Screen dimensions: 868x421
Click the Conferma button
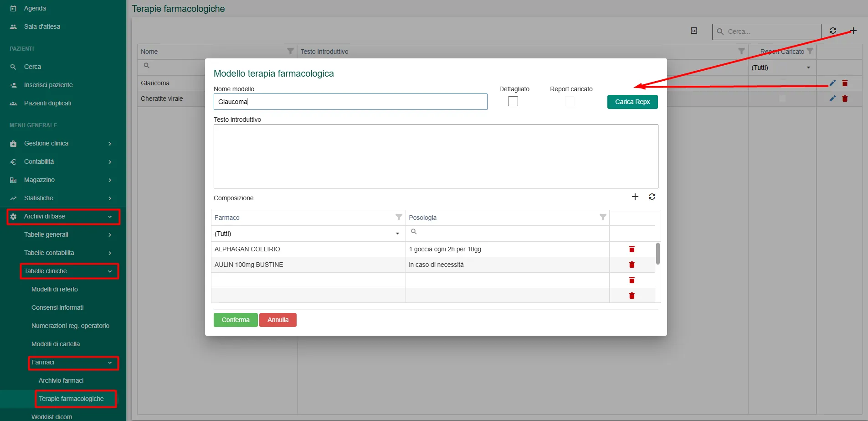236,320
